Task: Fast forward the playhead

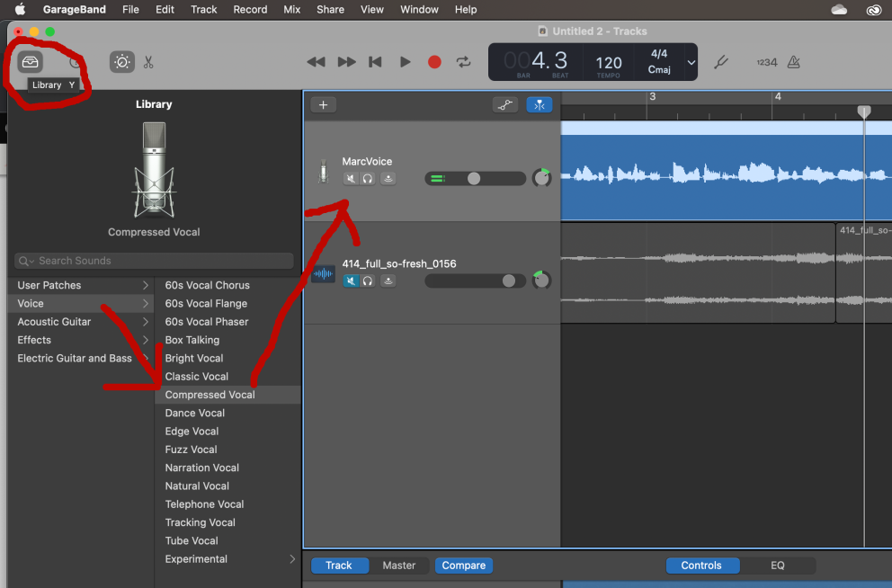Action: pyautogui.click(x=346, y=62)
